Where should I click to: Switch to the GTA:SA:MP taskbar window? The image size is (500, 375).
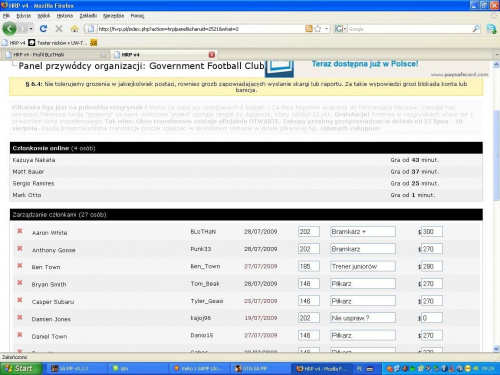point(260,368)
